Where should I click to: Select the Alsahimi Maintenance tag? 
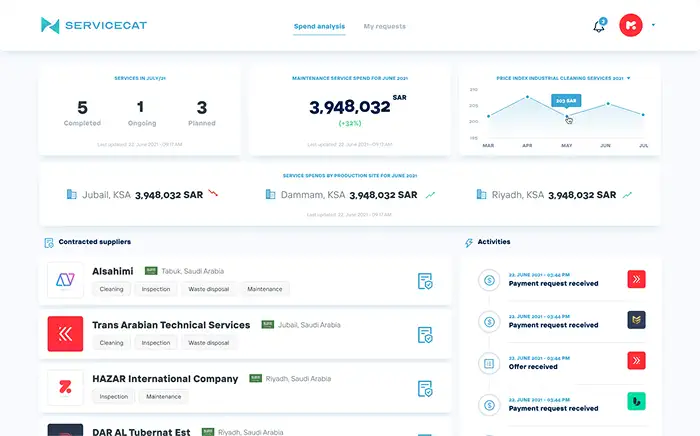pos(265,289)
